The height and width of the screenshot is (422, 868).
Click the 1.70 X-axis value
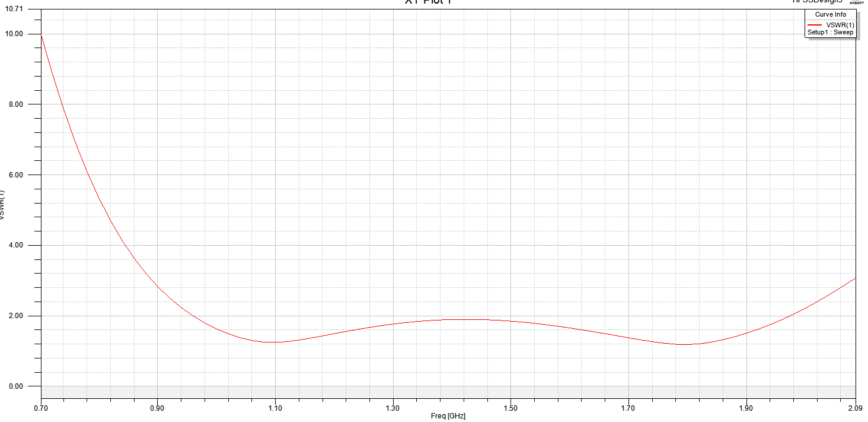point(628,408)
